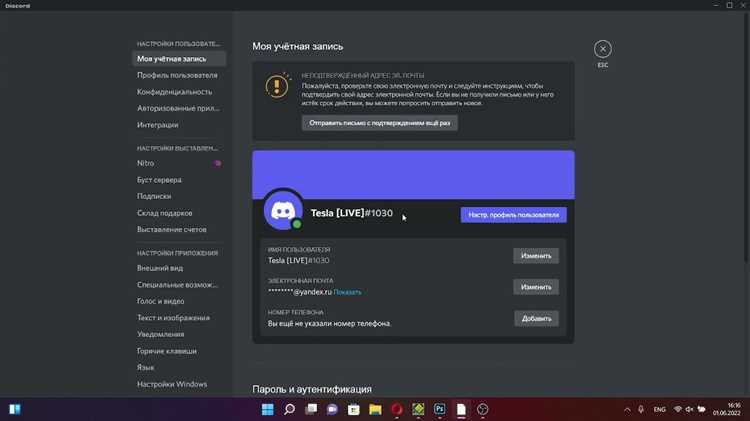Click Отправить письмо с подтверждением ещё раз
The width and height of the screenshot is (750, 421).
pos(379,123)
